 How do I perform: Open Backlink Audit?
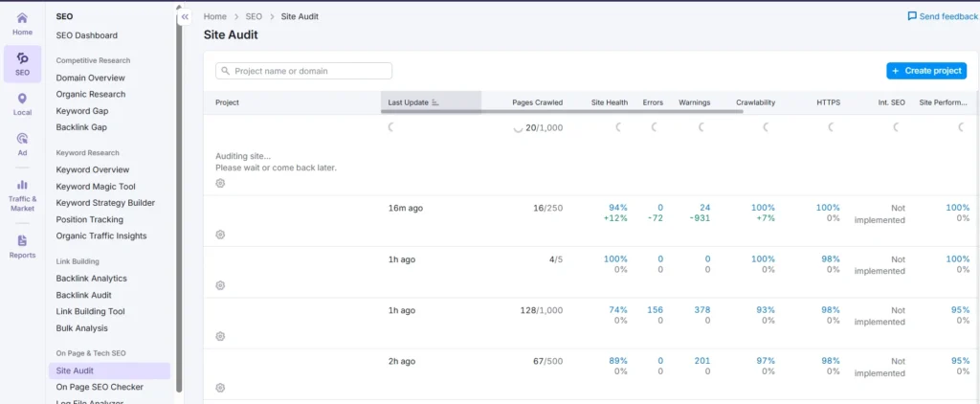click(x=84, y=295)
